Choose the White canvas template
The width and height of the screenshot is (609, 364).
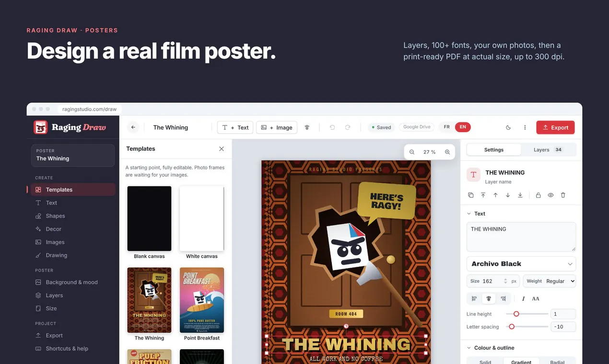tap(202, 218)
